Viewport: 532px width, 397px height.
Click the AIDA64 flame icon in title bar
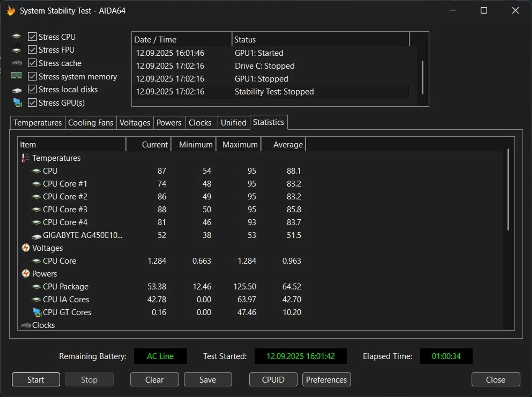click(x=11, y=11)
